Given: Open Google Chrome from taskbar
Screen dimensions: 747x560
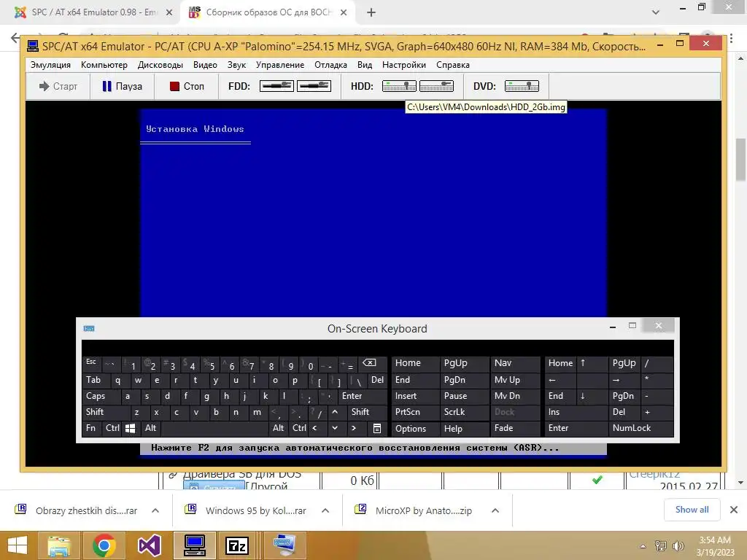Looking at the screenshot, I should click(x=104, y=545).
